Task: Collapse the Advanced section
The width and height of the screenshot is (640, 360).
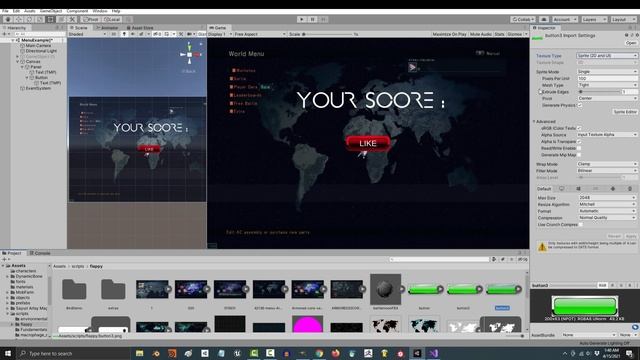Action: pyautogui.click(x=534, y=122)
